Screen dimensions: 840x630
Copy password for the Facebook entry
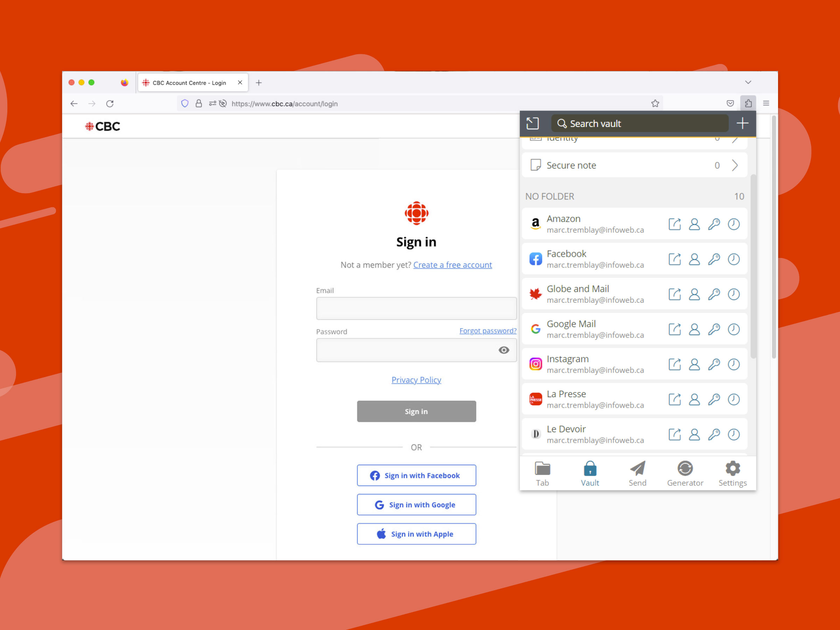coord(714,259)
